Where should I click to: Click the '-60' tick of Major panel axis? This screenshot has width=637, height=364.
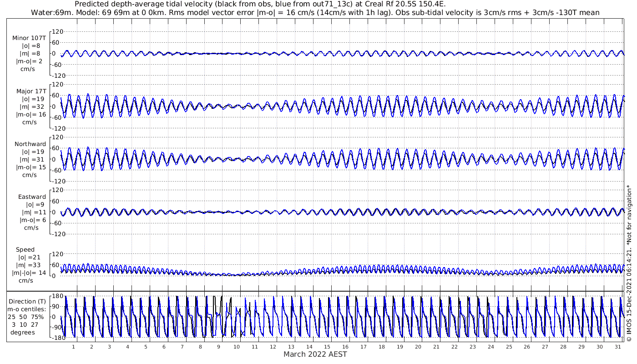coord(58,117)
